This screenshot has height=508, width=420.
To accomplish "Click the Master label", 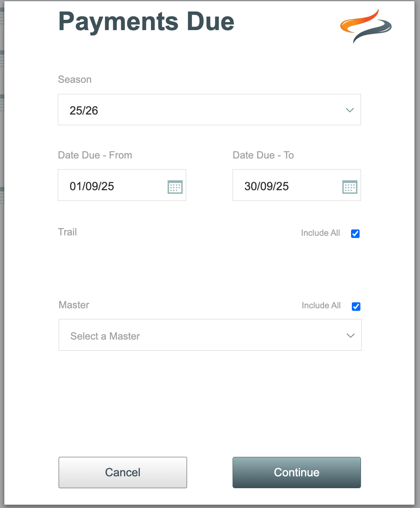I will pyautogui.click(x=74, y=305).
